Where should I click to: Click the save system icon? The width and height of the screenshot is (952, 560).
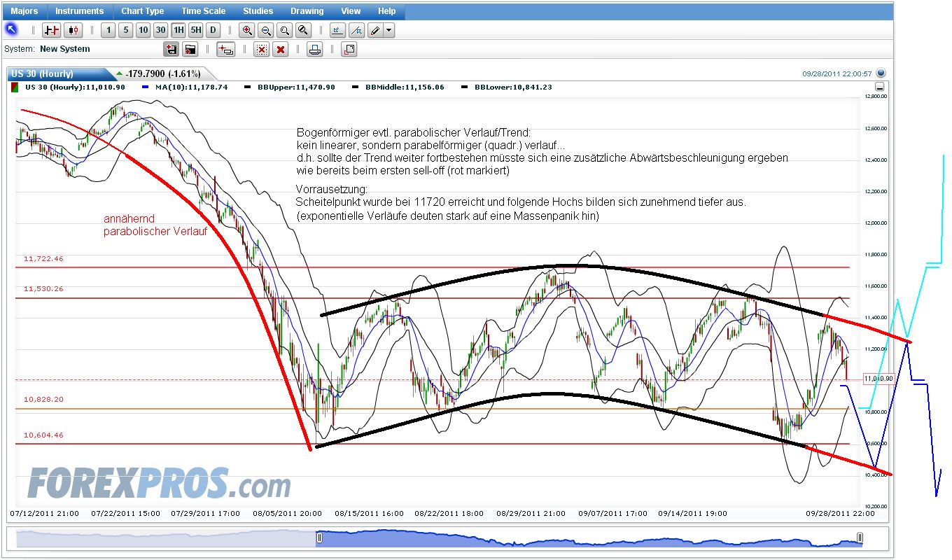[x=172, y=50]
